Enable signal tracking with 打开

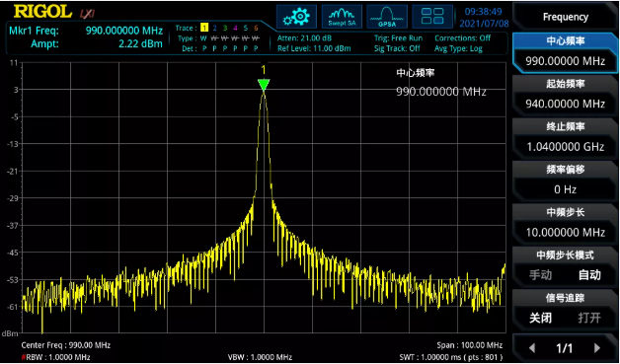(589, 318)
